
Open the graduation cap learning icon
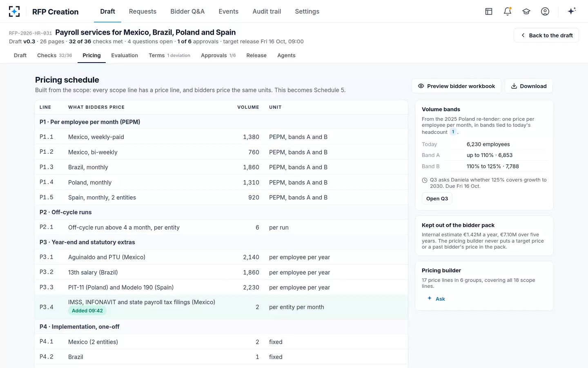[x=526, y=11]
